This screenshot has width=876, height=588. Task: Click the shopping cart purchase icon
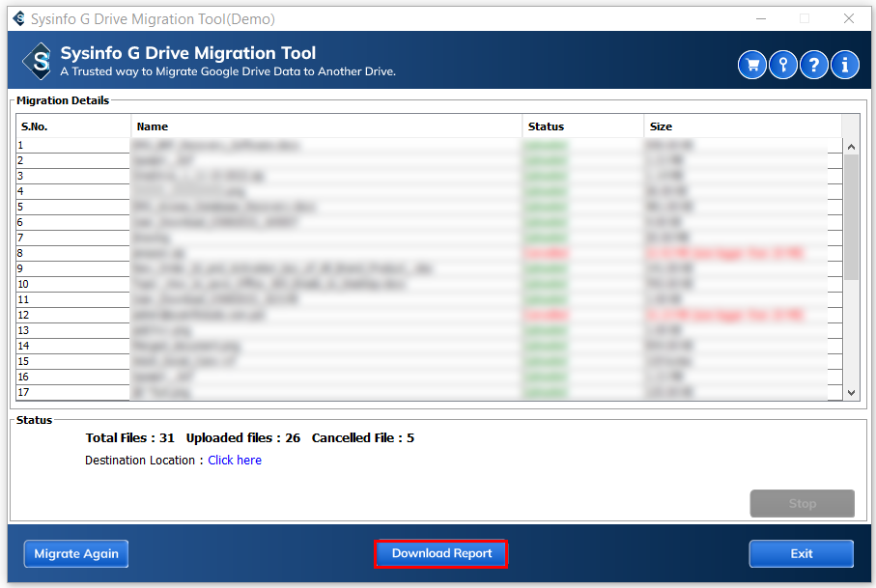coord(752,65)
